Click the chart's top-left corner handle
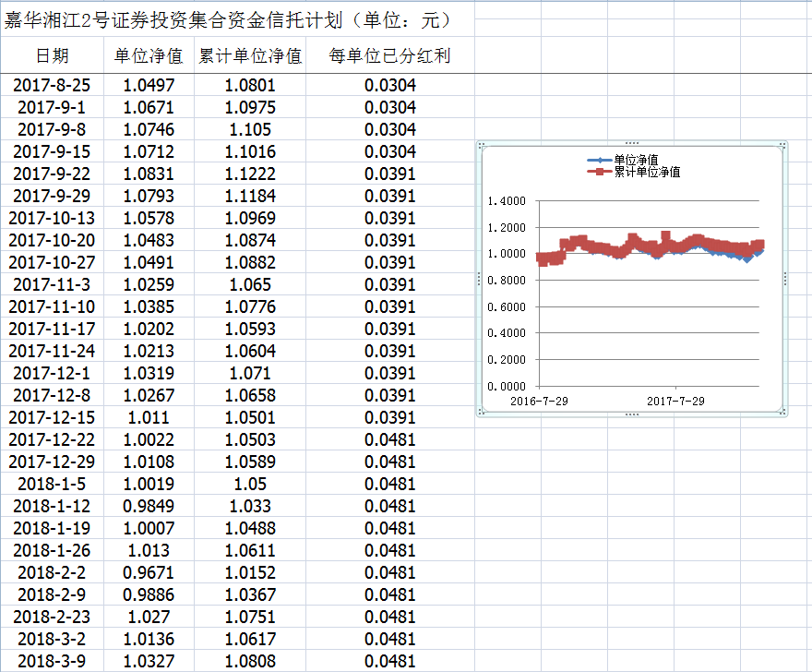 [480, 144]
